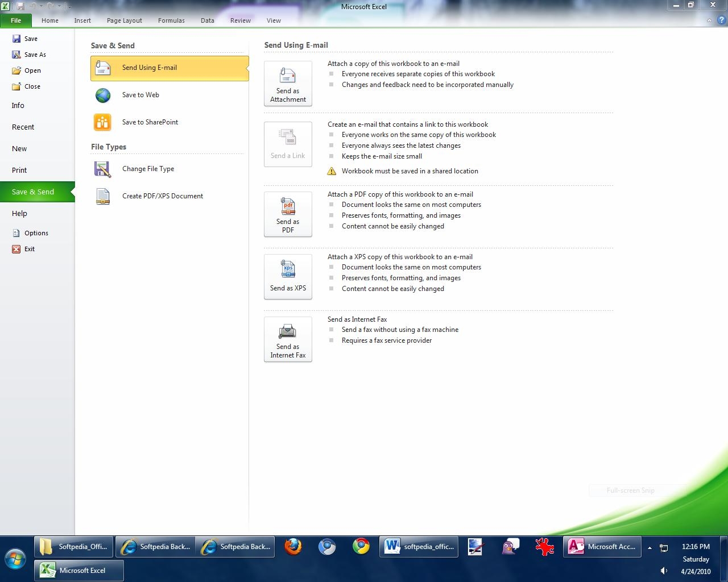Click the Send as Internet Fax icon

click(x=288, y=339)
